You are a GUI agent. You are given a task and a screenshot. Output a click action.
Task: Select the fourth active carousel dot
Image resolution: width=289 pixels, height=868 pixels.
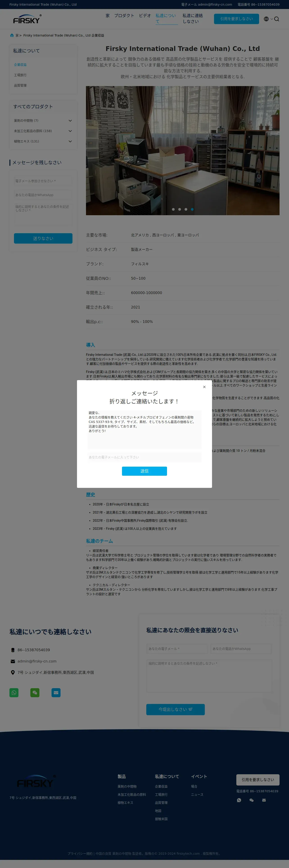click(192, 209)
